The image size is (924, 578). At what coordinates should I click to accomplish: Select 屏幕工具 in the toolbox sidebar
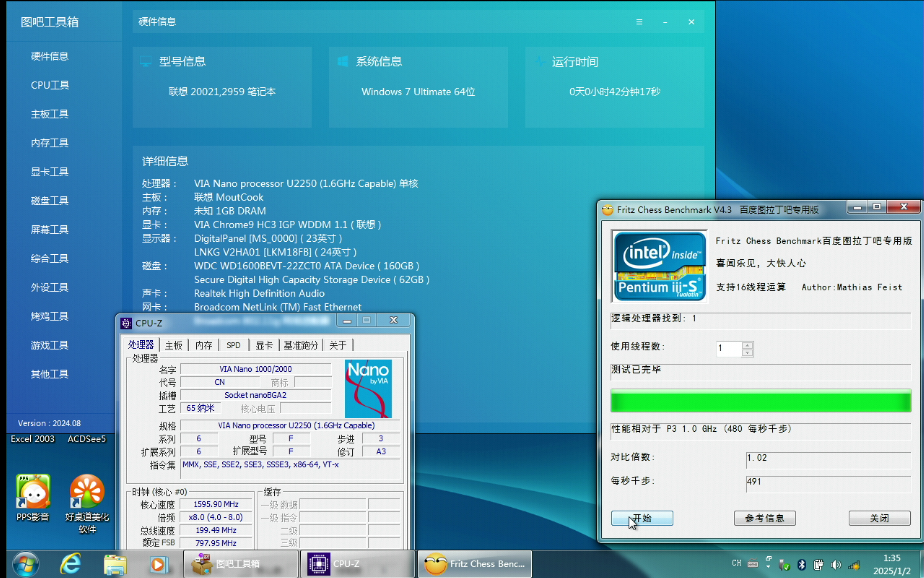pyautogui.click(x=50, y=229)
